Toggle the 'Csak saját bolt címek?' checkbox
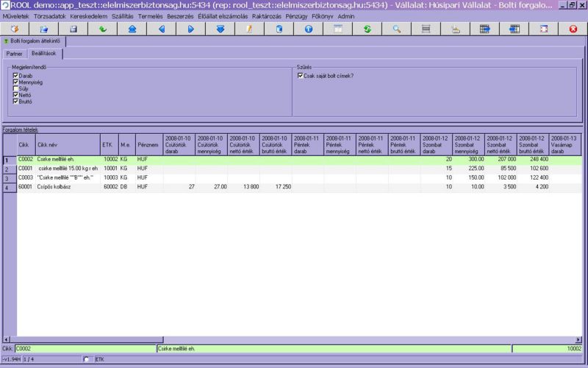Image resolution: width=588 pixels, height=368 pixels. [x=300, y=76]
